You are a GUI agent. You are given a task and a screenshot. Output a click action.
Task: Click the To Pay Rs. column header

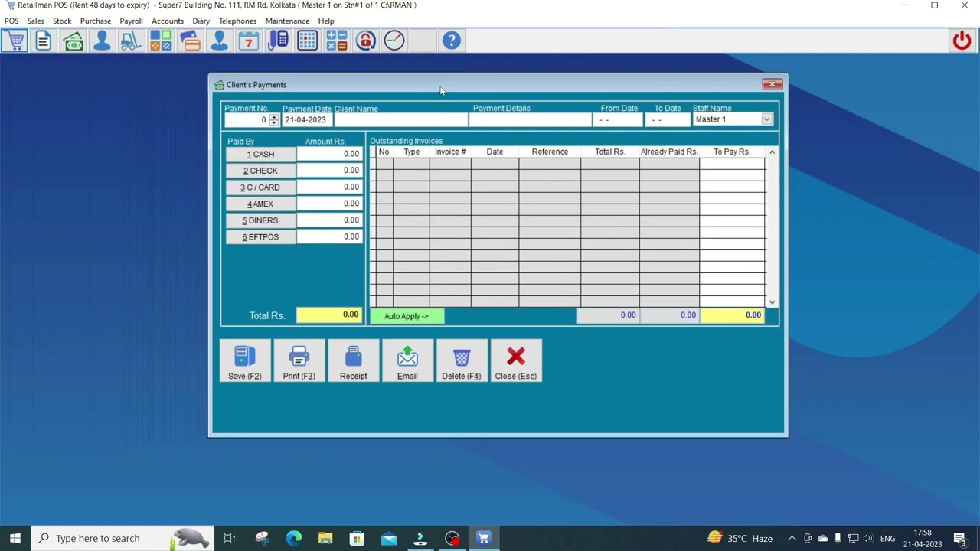click(732, 152)
